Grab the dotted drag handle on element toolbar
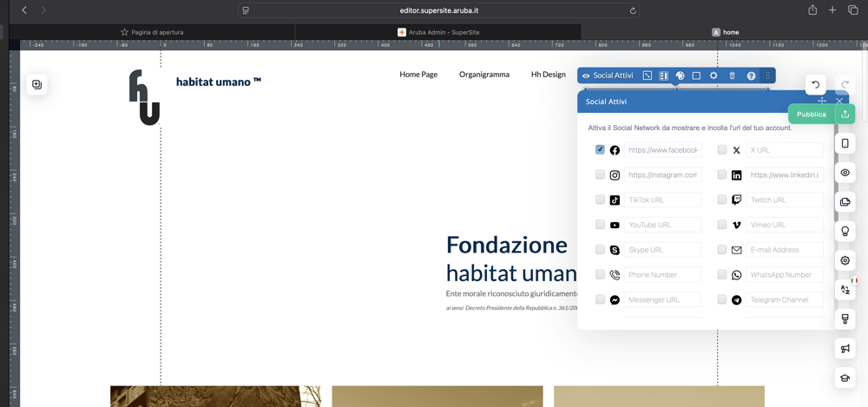 768,75
